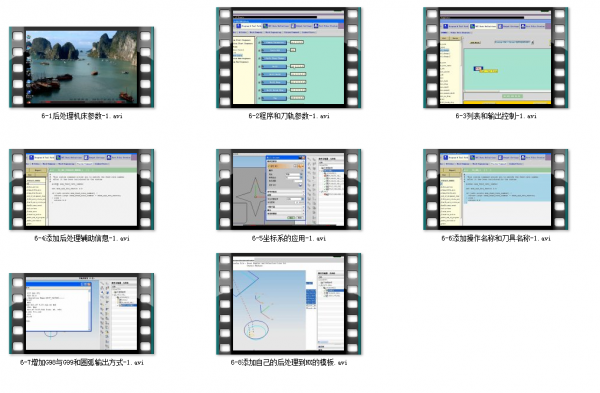The height and width of the screenshot is (393, 600).
Task: Select the 6-4添加后处理辅助信息-1.avi video thumbnail
Action: coord(82,190)
